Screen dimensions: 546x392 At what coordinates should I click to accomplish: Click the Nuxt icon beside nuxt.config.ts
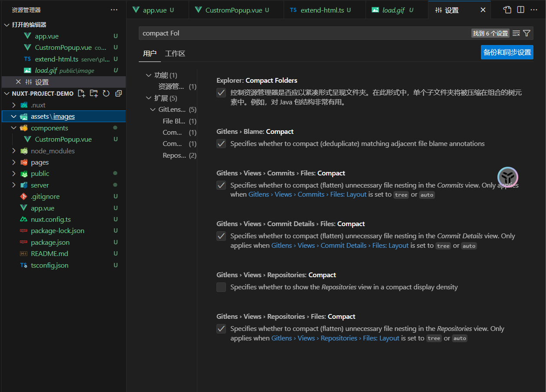point(24,220)
